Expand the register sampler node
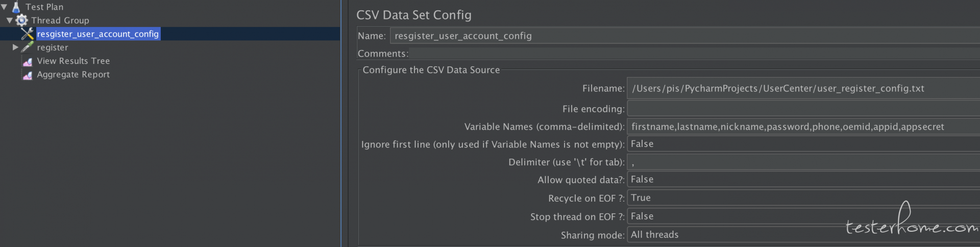 (x=15, y=47)
